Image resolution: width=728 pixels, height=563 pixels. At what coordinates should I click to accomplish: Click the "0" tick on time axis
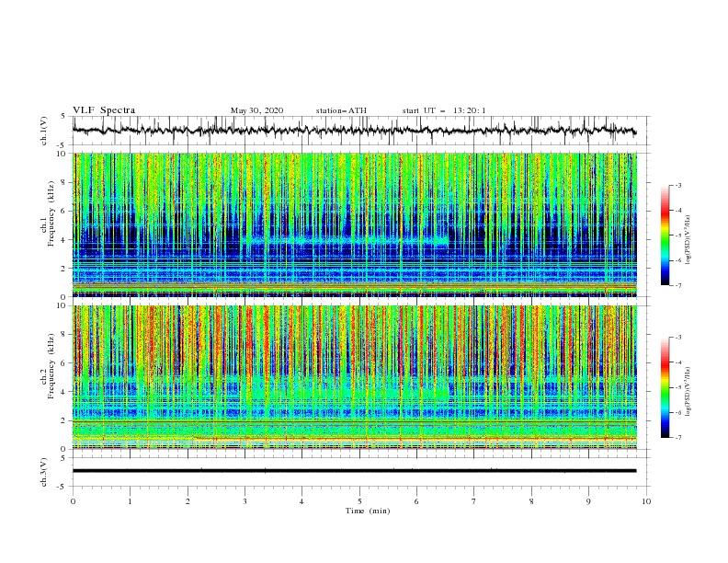73,501
